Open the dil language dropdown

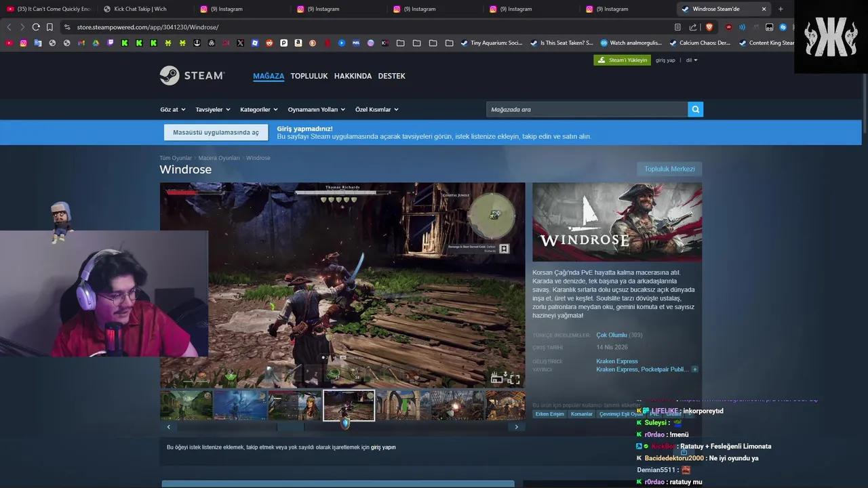pos(691,60)
